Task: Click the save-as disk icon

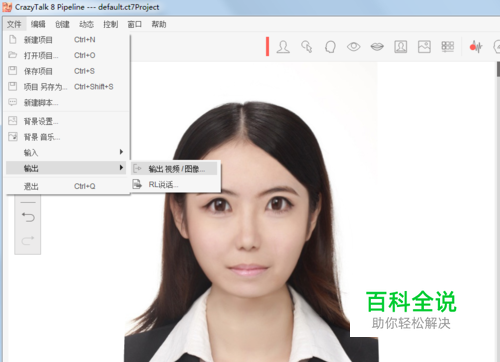Action: coord(13,86)
